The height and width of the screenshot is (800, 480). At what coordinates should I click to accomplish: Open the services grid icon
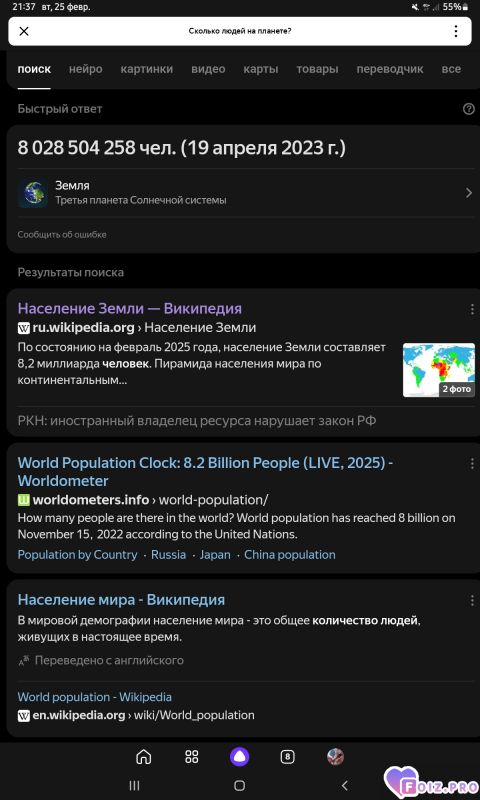[192, 756]
